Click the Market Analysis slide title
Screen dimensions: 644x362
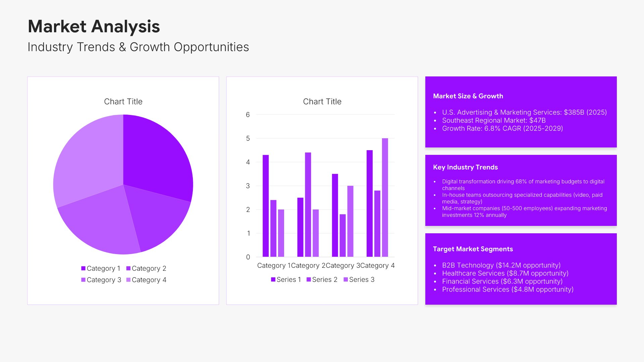(x=94, y=26)
